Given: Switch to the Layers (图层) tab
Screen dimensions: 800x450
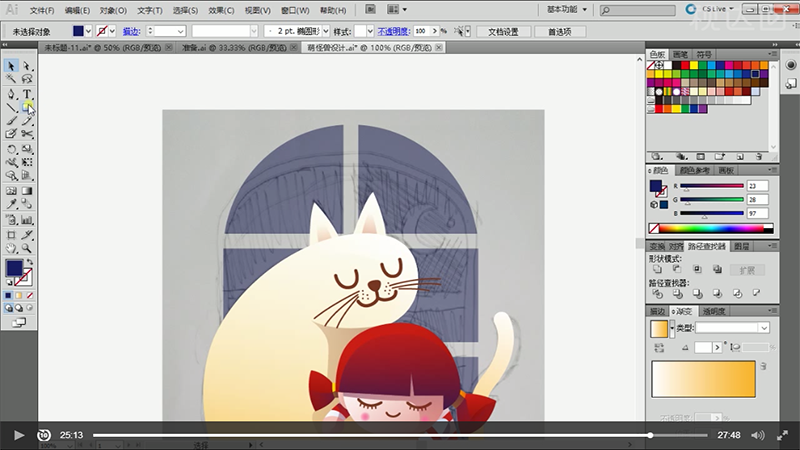Looking at the screenshot, I should click(x=741, y=246).
